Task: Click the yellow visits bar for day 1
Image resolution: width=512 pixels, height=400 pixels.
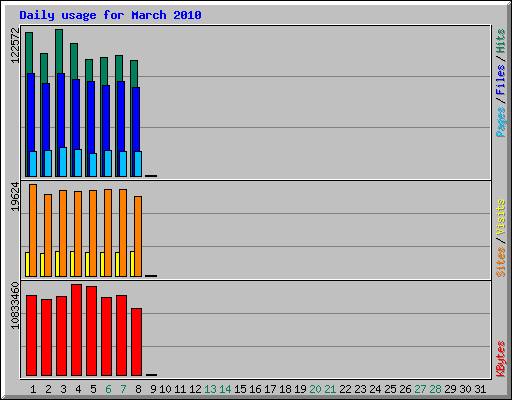Action: point(27,264)
